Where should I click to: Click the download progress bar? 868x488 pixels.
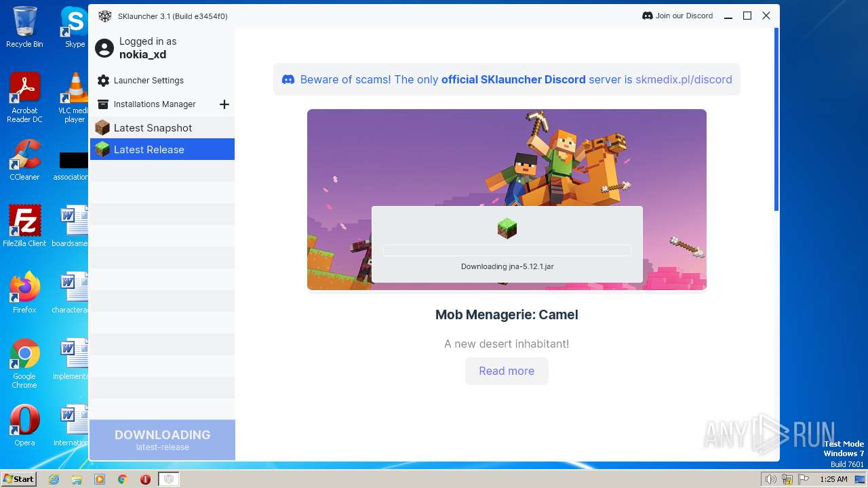(x=507, y=251)
